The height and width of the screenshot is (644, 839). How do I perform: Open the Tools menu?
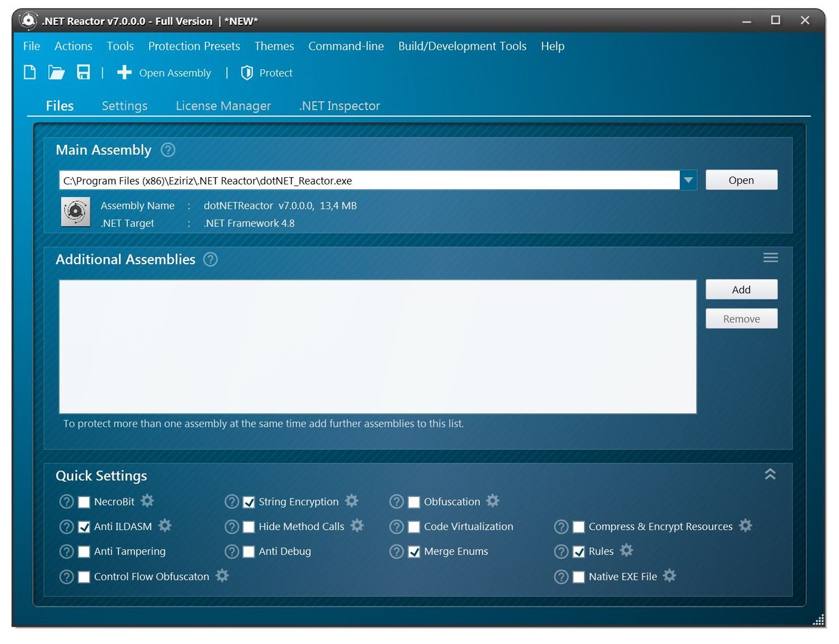pos(120,46)
